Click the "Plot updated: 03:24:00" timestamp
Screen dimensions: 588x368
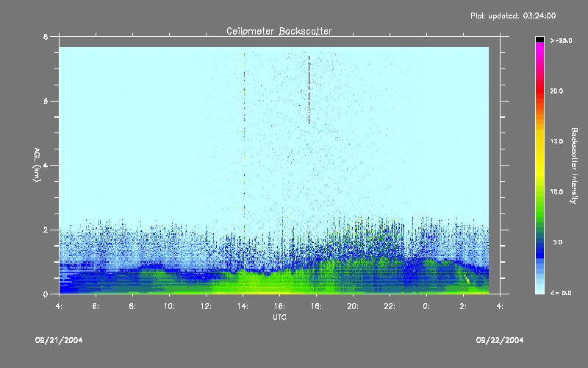point(513,15)
